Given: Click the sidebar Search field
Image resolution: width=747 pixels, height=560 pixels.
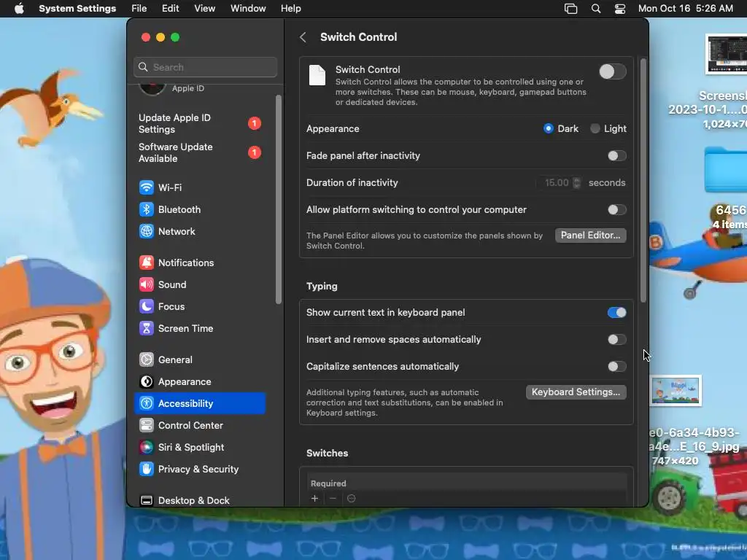Looking at the screenshot, I should pos(205,67).
